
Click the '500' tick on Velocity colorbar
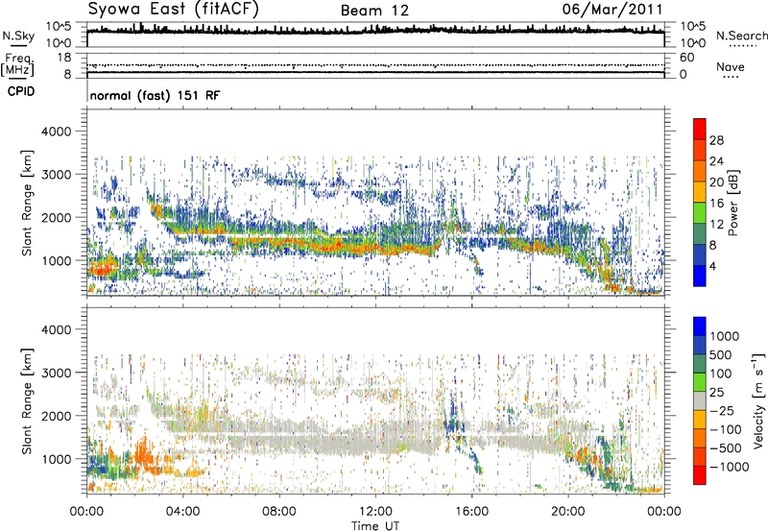721,354
